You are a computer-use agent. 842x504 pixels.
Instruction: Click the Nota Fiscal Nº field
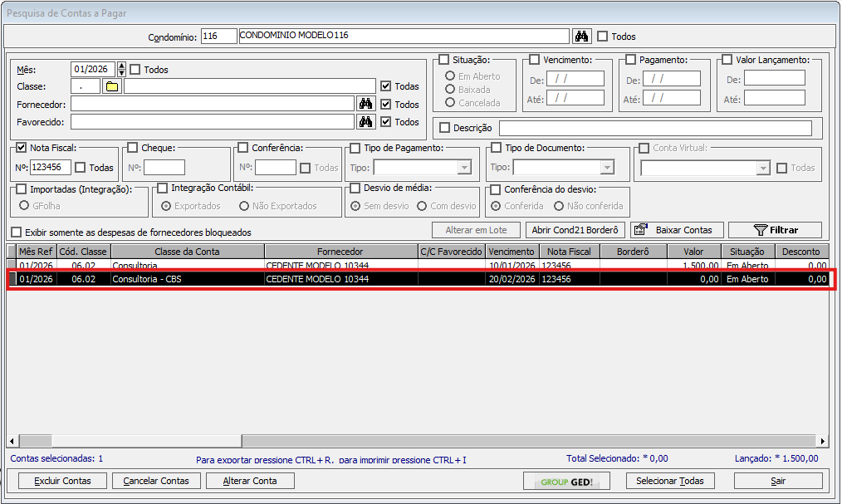coord(51,168)
